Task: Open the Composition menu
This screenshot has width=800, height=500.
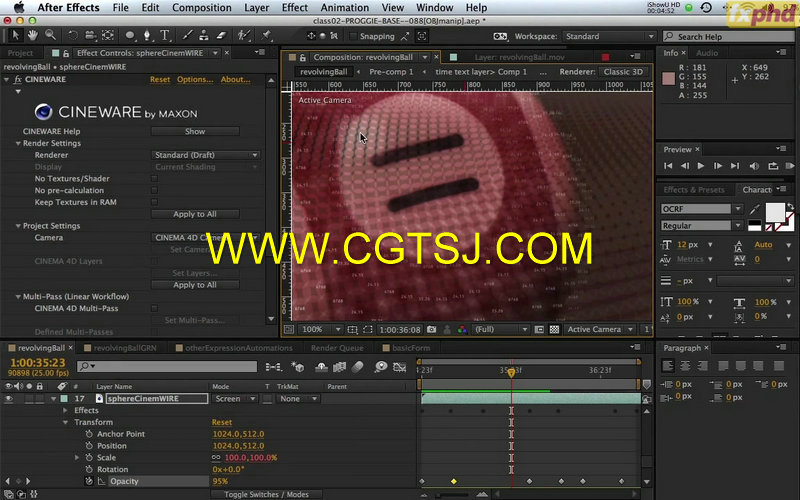Action: pyautogui.click(x=202, y=8)
